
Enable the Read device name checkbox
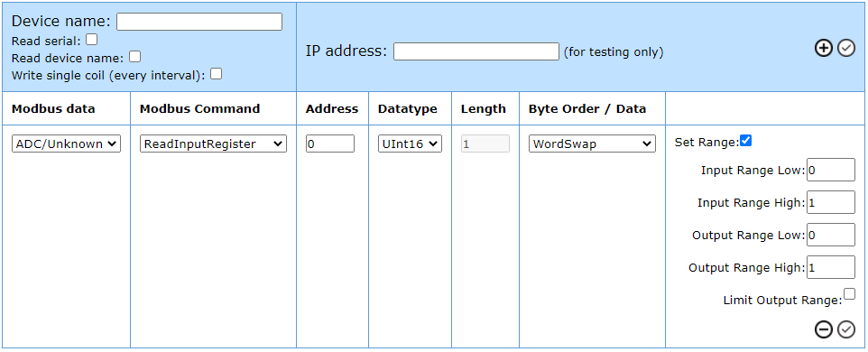coord(134,57)
